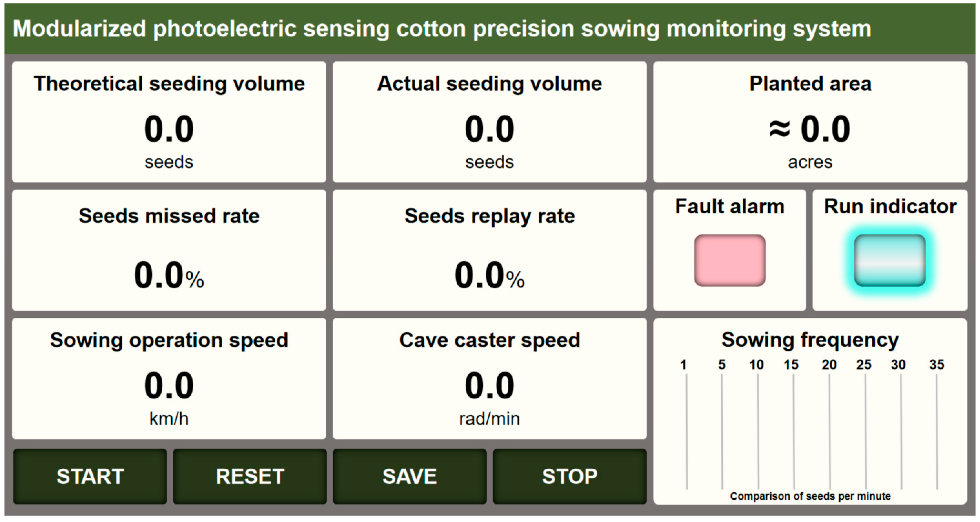This screenshot has width=980, height=522.
Task: Click the START button
Action: point(90,476)
